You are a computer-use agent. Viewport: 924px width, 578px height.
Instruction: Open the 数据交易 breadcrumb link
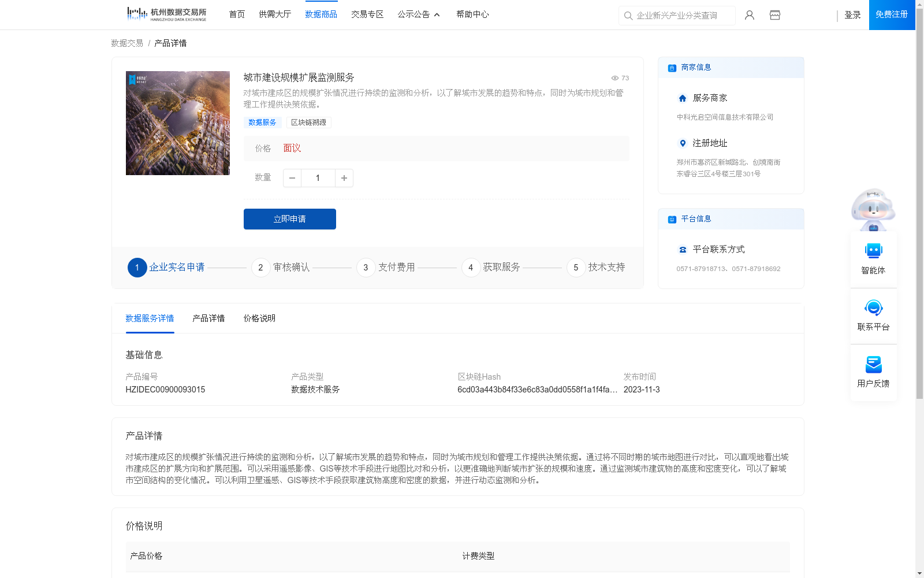pos(126,43)
